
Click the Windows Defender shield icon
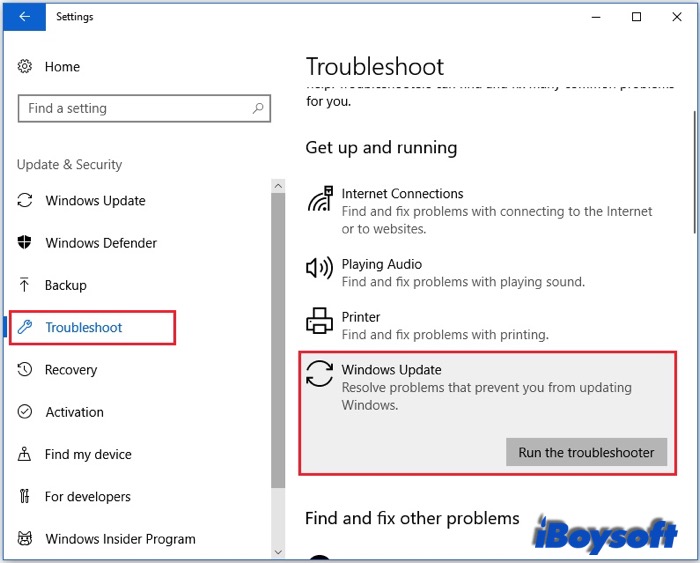(26, 243)
